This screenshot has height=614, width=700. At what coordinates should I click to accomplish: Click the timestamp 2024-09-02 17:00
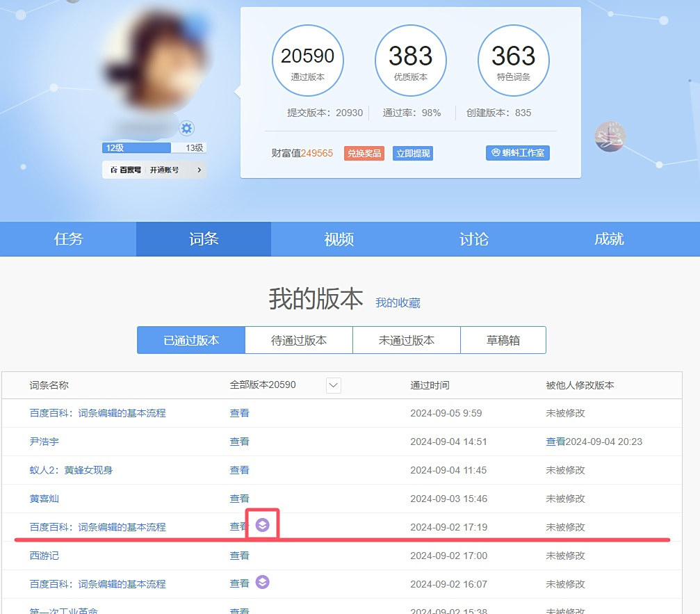tap(448, 556)
